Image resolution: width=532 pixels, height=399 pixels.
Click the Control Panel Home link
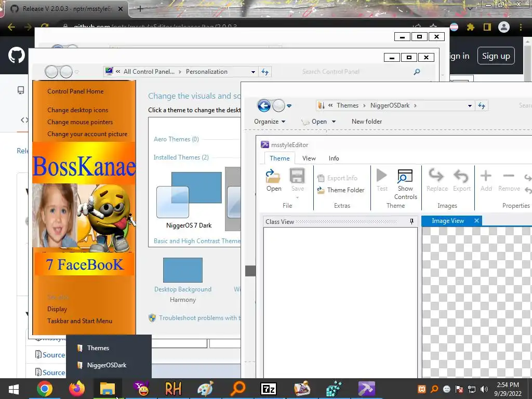[75, 91]
